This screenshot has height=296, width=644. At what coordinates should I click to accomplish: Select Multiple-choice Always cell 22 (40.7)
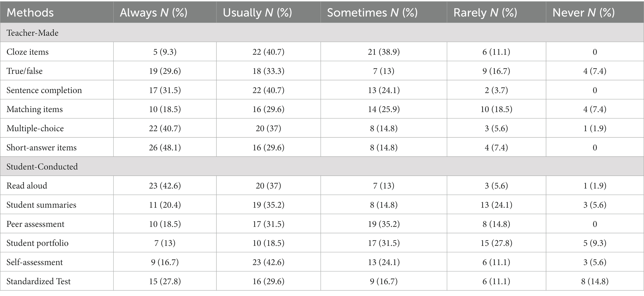click(x=165, y=128)
